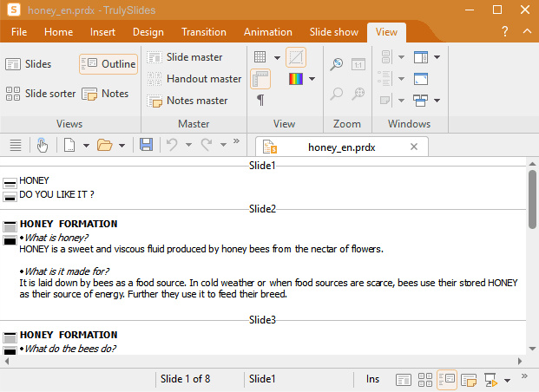Image resolution: width=539 pixels, height=392 pixels.
Task: Expand the New document dropdown arrow
Action: tap(86, 146)
